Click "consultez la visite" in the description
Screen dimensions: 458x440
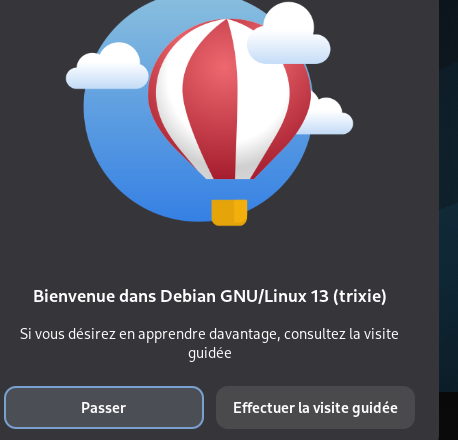pos(341,334)
